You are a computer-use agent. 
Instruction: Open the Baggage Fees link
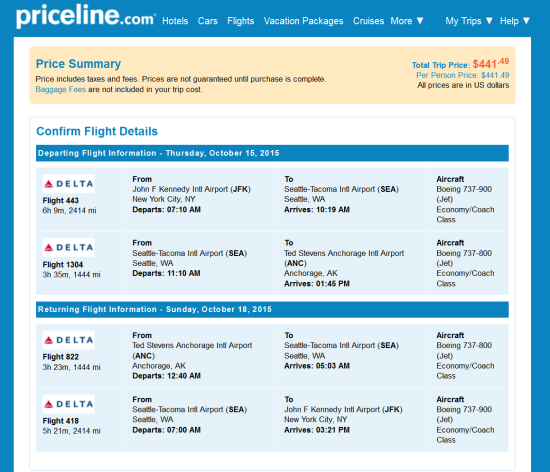click(x=61, y=89)
